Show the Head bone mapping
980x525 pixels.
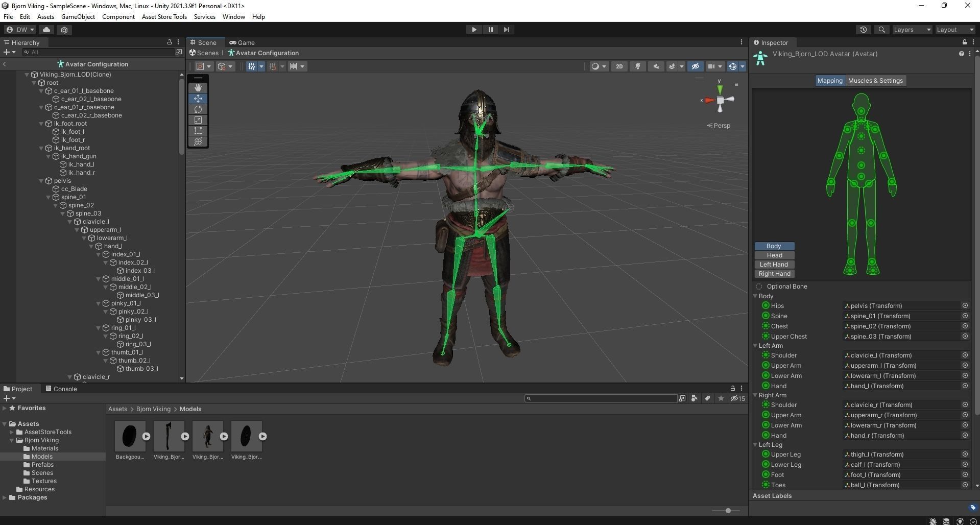774,255
